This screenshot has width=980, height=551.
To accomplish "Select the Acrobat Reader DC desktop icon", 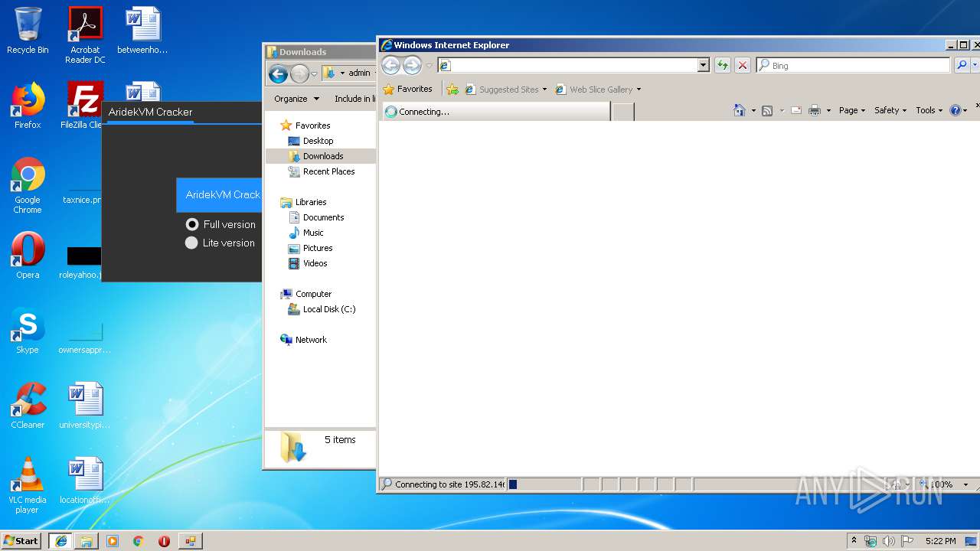I will coord(85,35).
